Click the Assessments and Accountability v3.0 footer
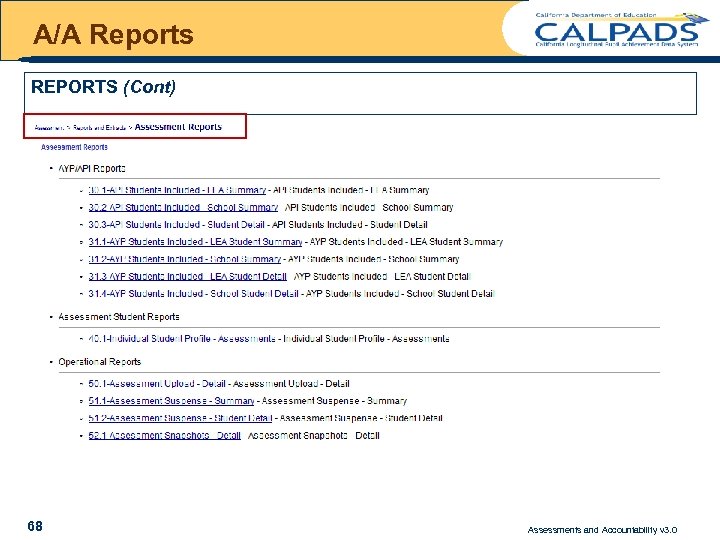This screenshot has width=720, height=540. pos(602,530)
